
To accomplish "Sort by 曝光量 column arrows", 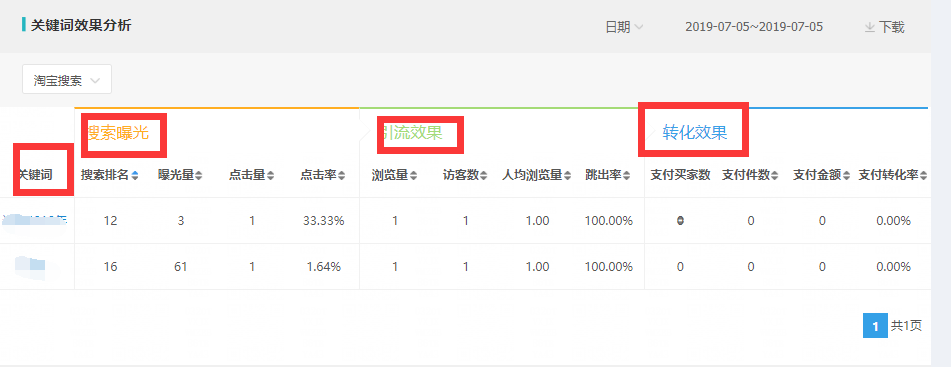I will coord(199,176).
